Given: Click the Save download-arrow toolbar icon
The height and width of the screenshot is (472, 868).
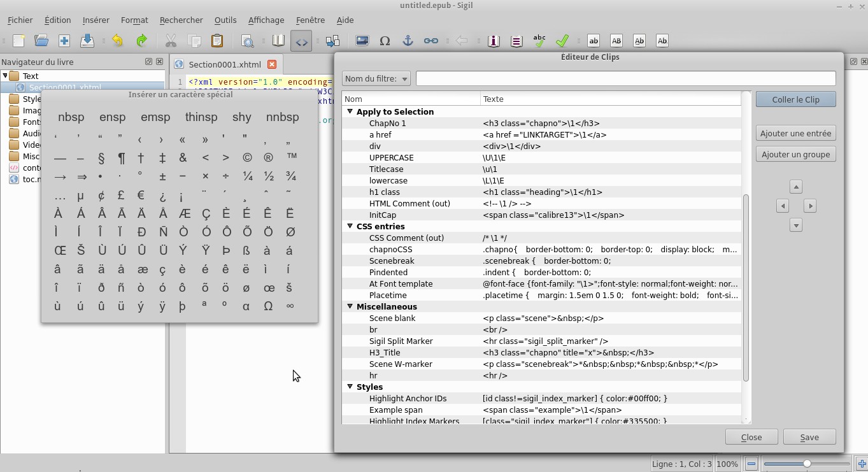Looking at the screenshot, I should tap(87, 41).
